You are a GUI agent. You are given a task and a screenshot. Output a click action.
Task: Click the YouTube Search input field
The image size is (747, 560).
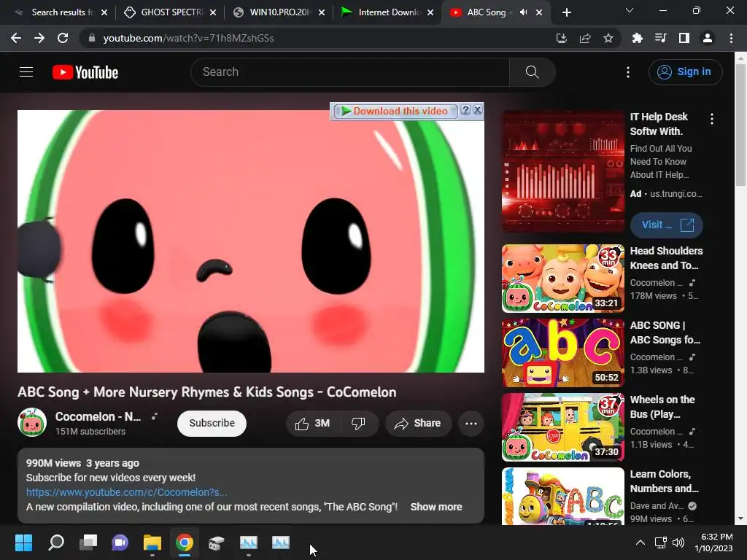click(x=350, y=72)
